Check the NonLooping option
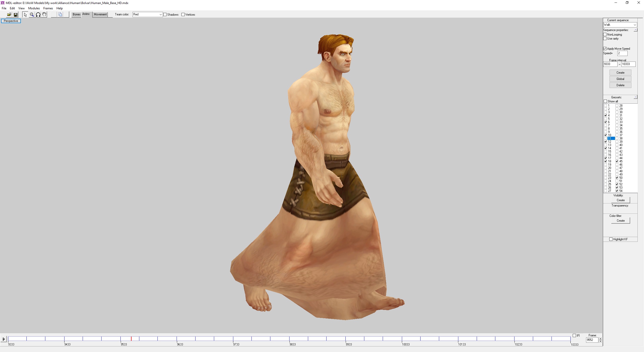The image size is (644, 352). coord(605,35)
